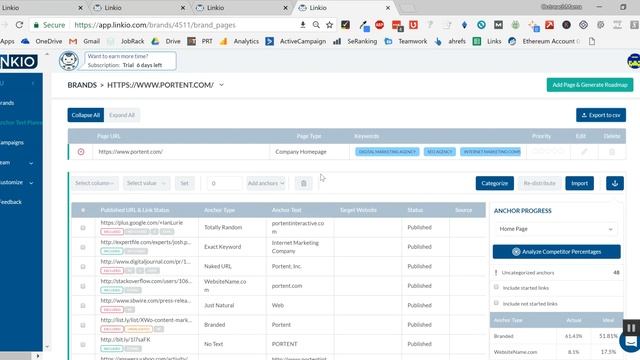Screen dimensions: 640x360
Task: Click the Ethereum Account bookmark
Action: (544, 41)
